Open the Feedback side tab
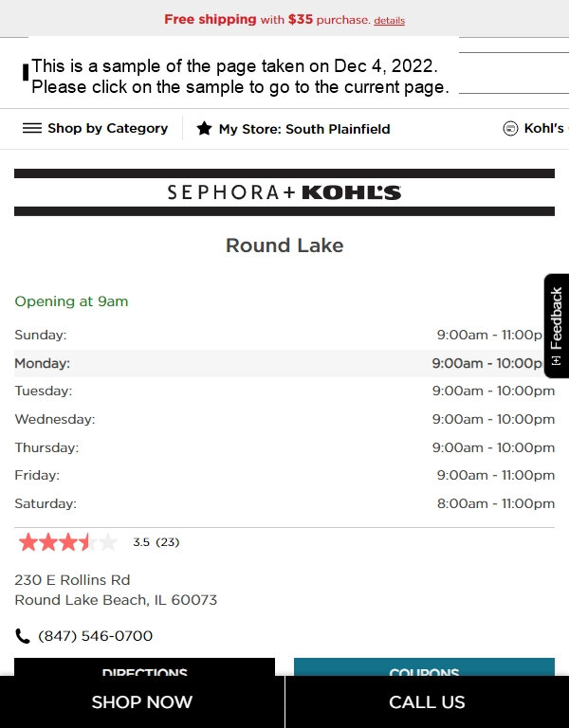 point(557,325)
